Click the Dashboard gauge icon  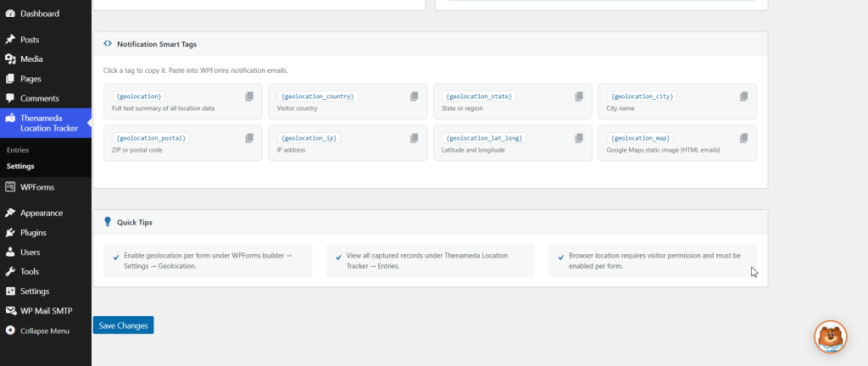[10, 14]
